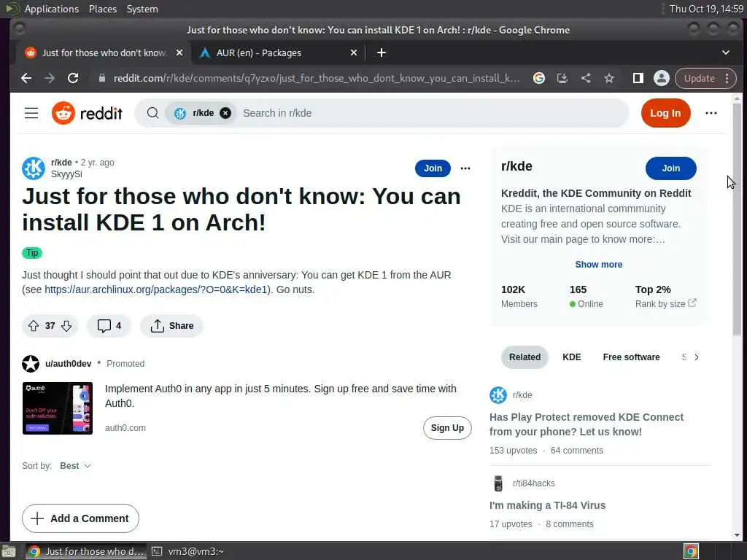Viewport: 747px width, 560px height.
Task: Click Sign Up on the Auth0 ad
Action: point(447,427)
